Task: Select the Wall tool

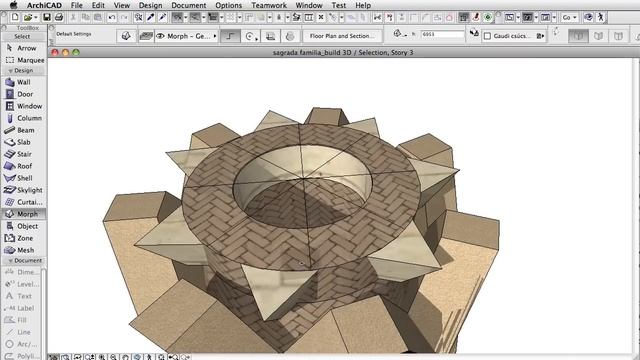Action: pyautogui.click(x=24, y=82)
